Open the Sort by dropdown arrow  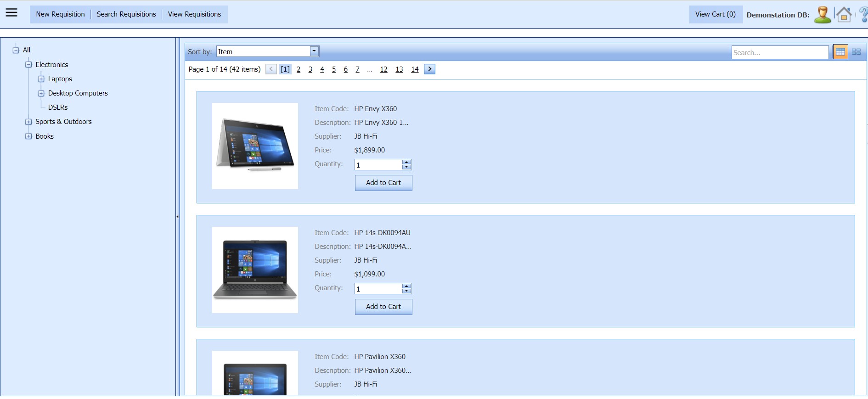click(x=314, y=51)
